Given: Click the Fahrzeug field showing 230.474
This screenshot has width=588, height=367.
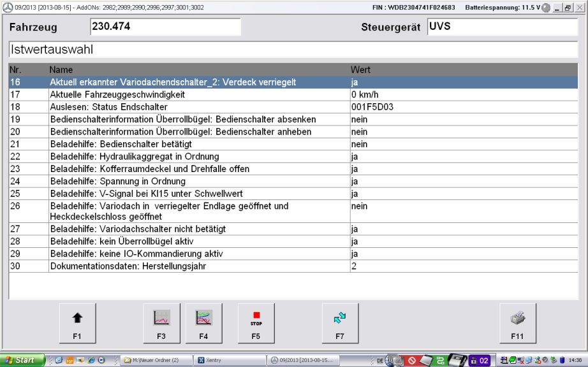Looking at the screenshot, I should (165, 27).
